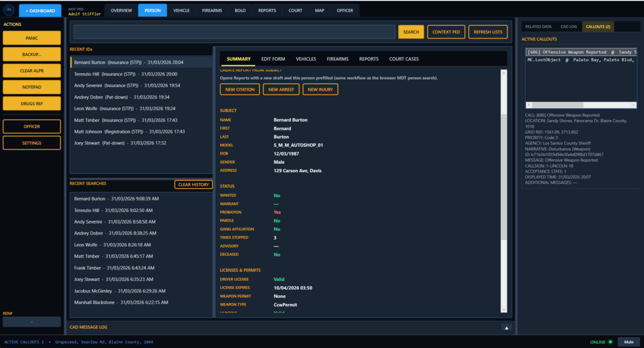Open the Edit Form sub-tab
644x348 pixels.
(x=273, y=59)
